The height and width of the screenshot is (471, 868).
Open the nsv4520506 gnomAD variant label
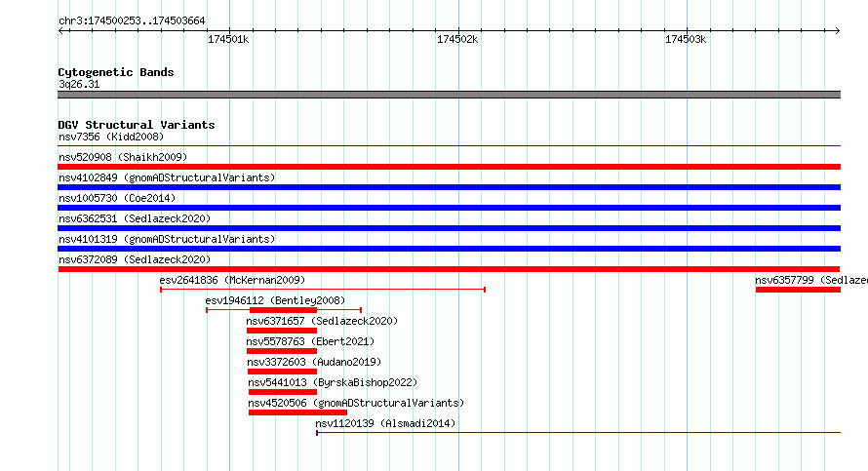(356, 403)
